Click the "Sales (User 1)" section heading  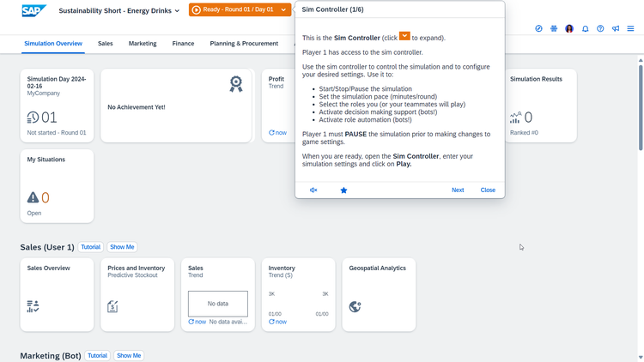click(x=47, y=247)
